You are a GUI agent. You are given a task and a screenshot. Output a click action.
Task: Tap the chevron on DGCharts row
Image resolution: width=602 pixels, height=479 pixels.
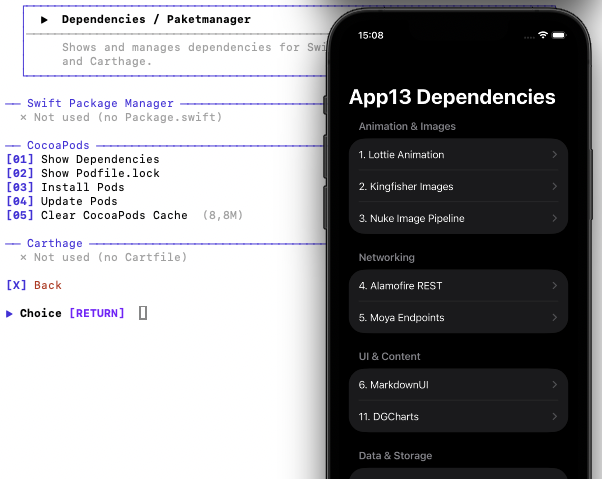[x=554, y=416]
